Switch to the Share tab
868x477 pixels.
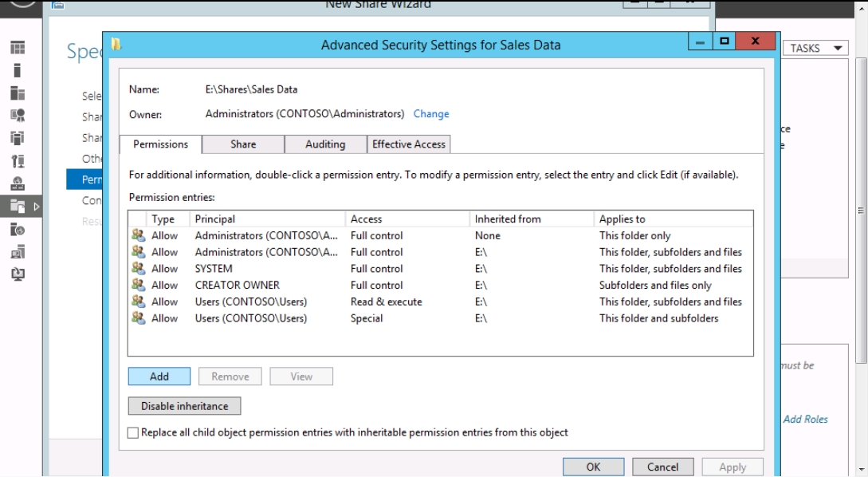tap(243, 144)
